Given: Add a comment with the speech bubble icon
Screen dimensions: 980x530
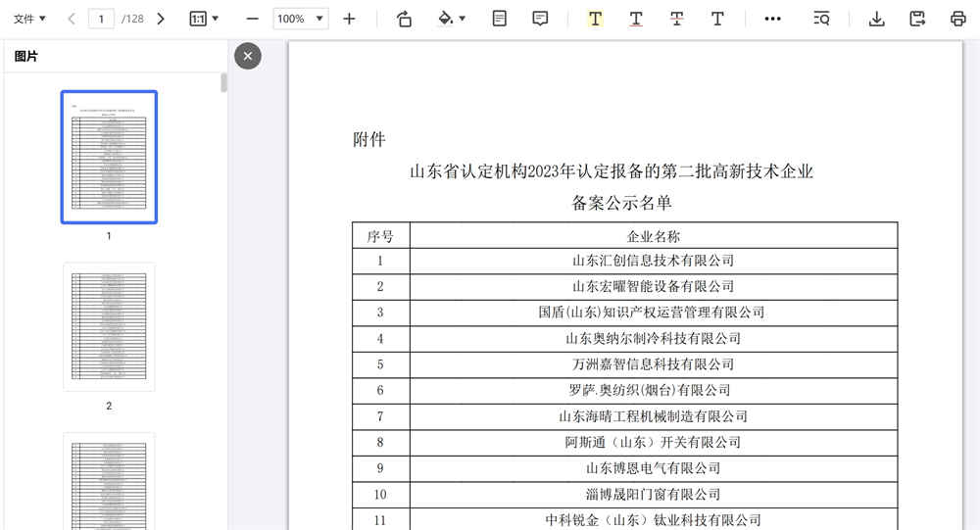Looking at the screenshot, I should click(x=540, y=19).
